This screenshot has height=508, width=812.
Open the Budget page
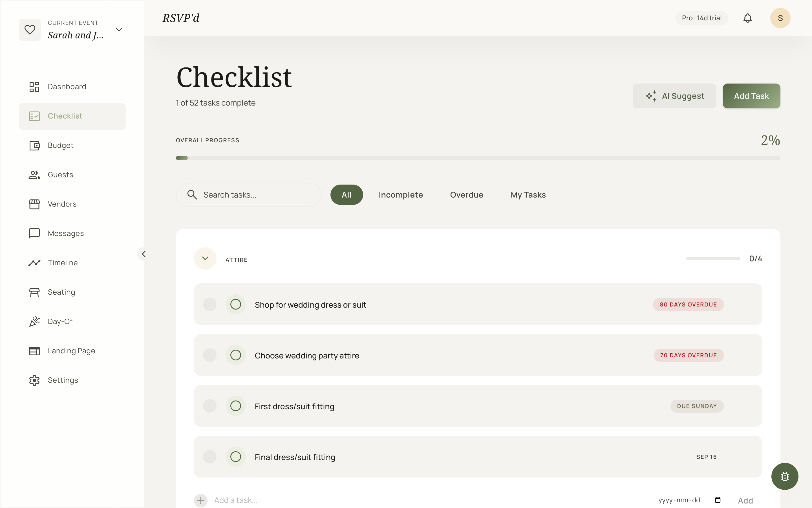point(72,145)
